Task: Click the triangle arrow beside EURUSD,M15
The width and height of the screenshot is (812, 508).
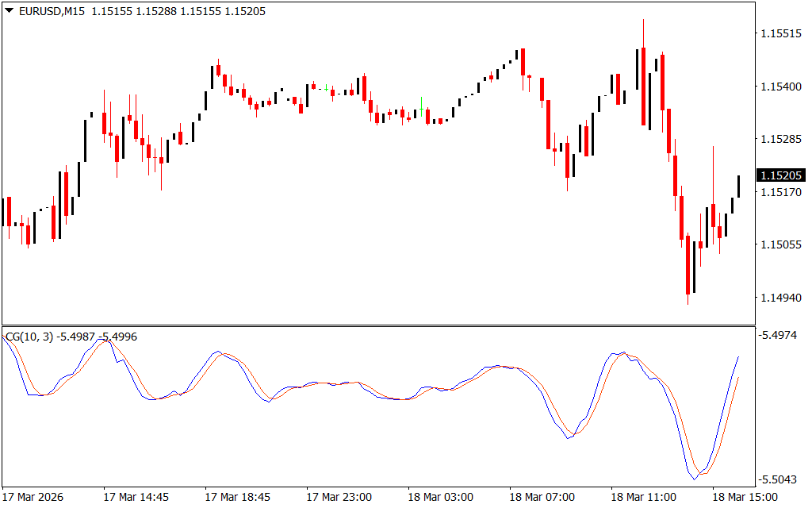Action: point(9,12)
